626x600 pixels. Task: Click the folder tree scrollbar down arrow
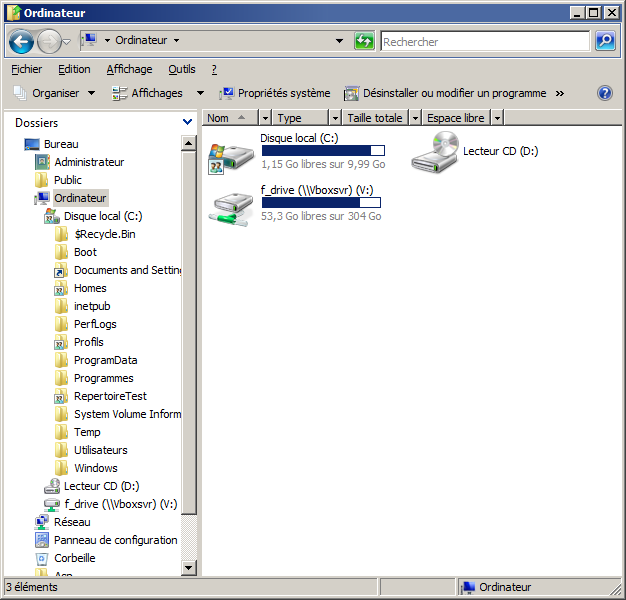pyautogui.click(x=189, y=568)
